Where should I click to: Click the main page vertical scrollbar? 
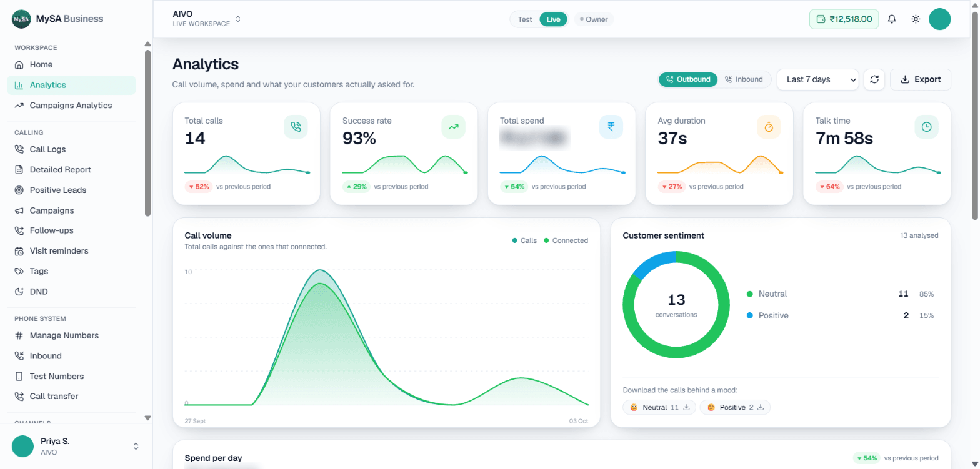tap(976, 116)
